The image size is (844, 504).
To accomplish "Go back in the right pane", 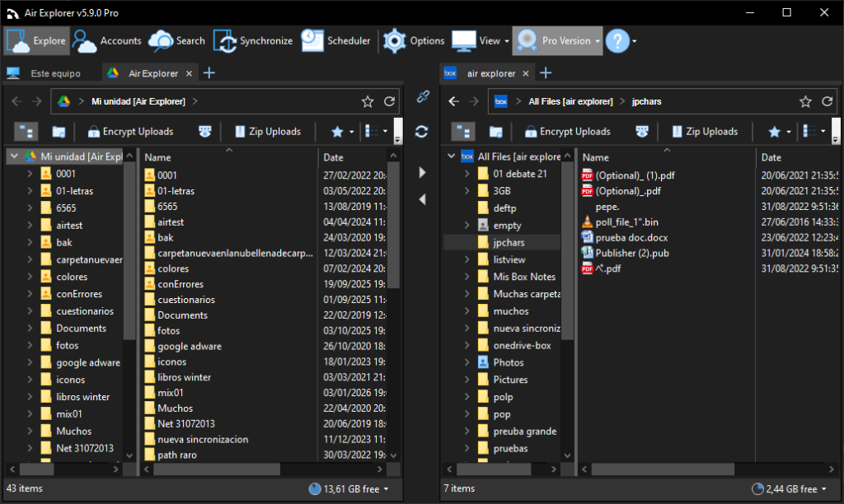I will [454, 101].
